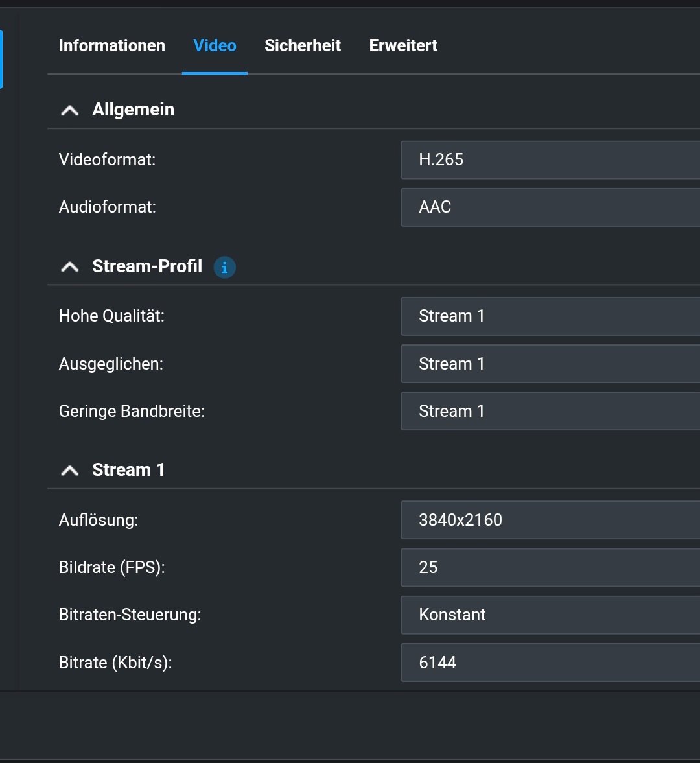Click the Bitrate (Kbit/s): label

(115, 663)
